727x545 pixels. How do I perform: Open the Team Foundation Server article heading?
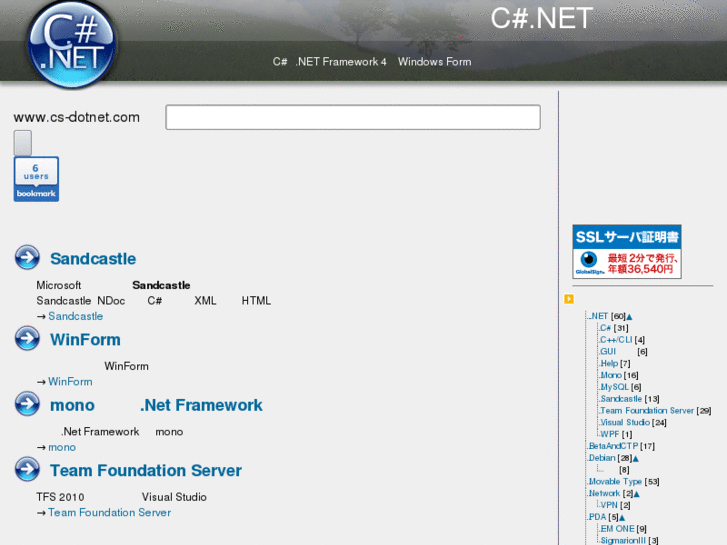tap(146, 471)
